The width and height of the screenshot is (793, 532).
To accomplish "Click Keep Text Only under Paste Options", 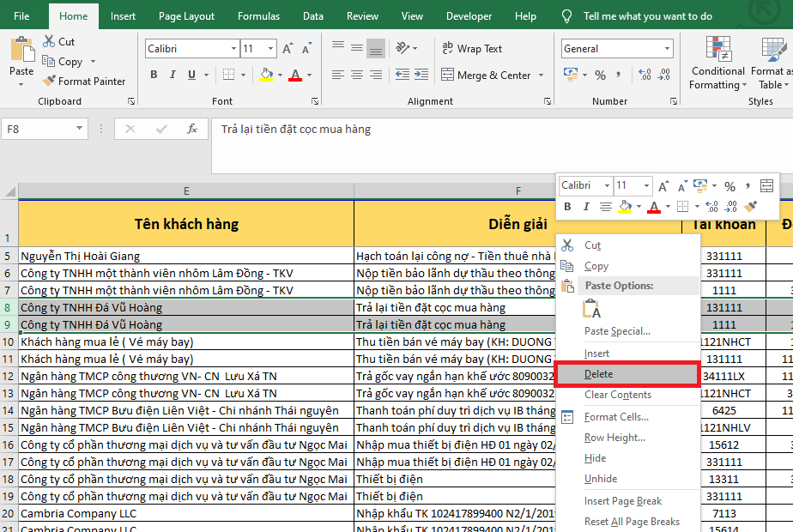I will point(592,310).
